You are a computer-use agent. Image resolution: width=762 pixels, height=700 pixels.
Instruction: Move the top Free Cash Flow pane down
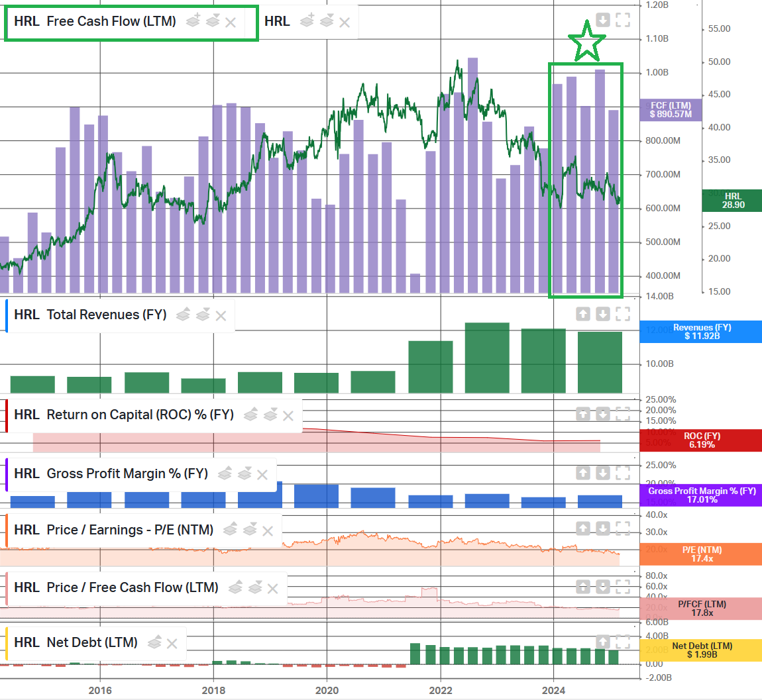[x=603, y=20]
